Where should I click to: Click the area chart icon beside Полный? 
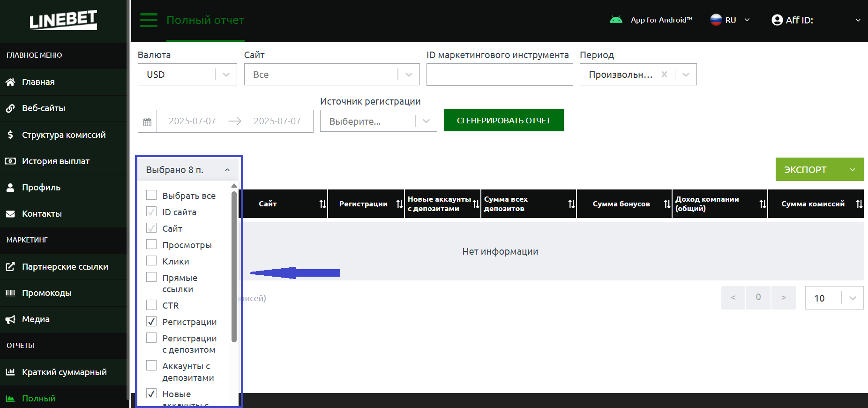coord(10,399)
